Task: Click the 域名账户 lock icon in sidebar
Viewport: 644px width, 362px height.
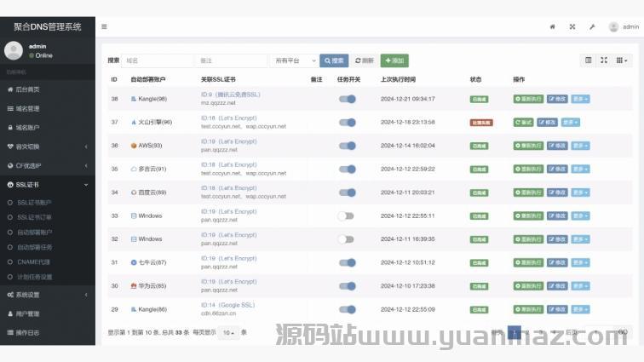Action: (x=10, y=128)
